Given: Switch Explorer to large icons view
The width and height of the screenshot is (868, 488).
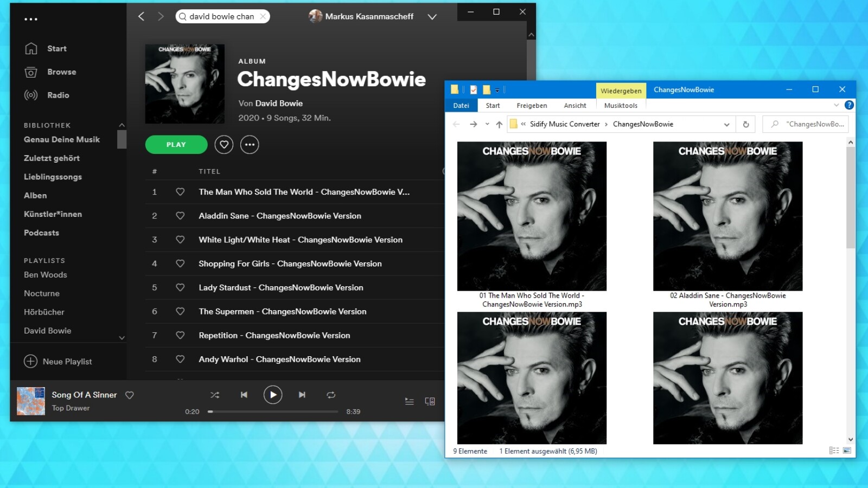Looking at the screenshot, I should click(847, 451).
